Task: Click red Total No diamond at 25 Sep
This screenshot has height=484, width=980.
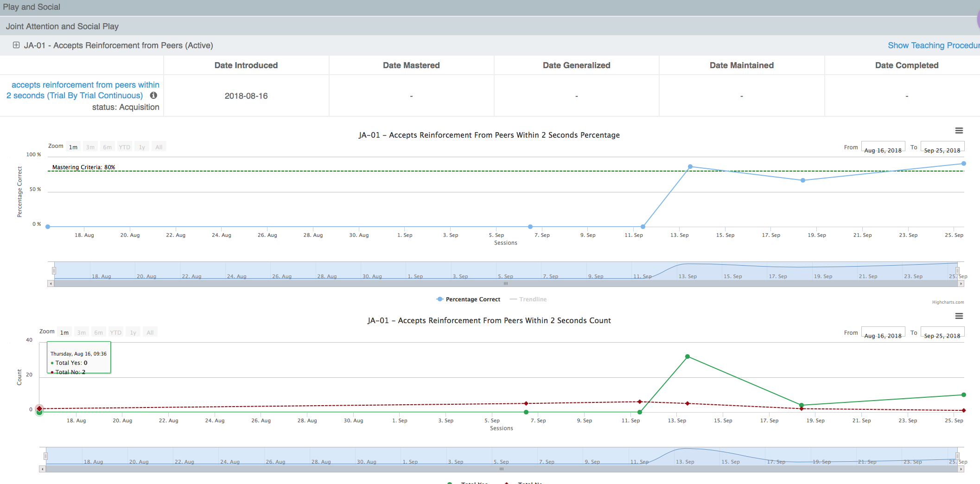Action: coord(964,410)
